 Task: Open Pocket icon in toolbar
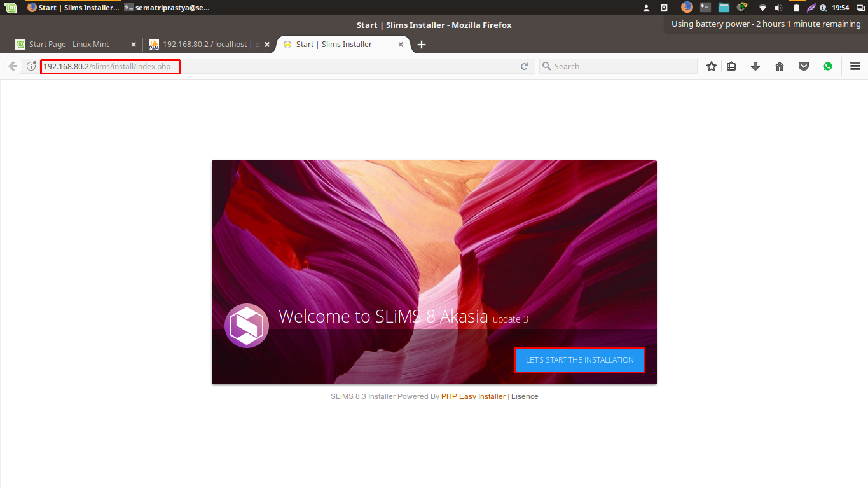804,66
